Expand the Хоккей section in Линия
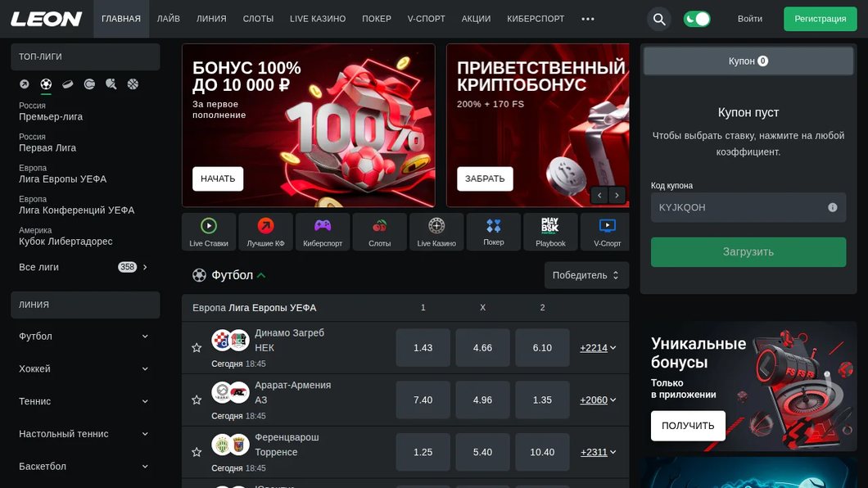This screenshot has width=868, height=488. tap(84, 368)
